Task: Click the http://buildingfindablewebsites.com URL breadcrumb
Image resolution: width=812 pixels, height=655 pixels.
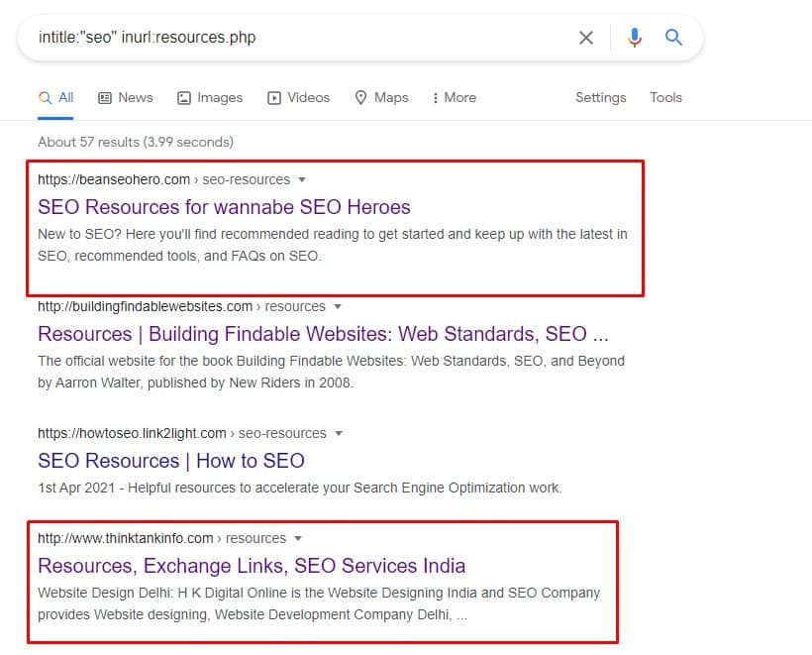Action: (x=182, y=307)
